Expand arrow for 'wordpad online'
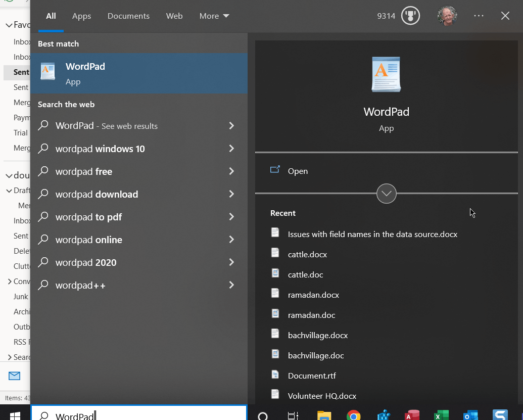This screenshot has height=420, width=523. pos(231,239)
